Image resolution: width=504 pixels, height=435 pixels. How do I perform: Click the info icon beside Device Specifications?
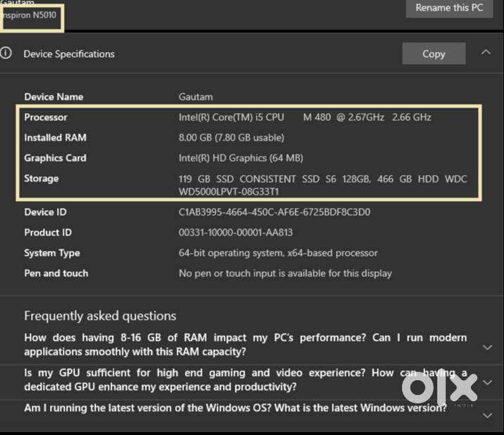(x=6, y=53)
